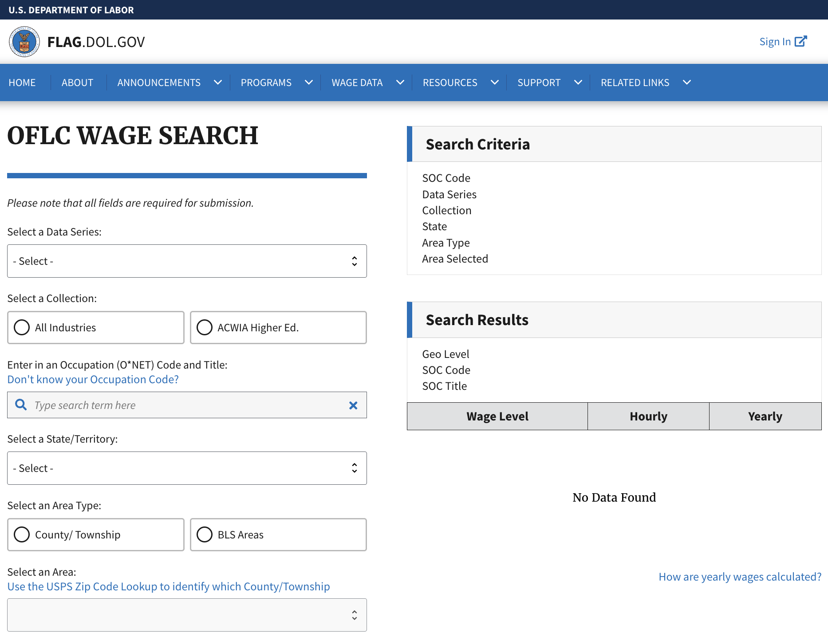Open the State/Territory dropdown
Screen dimensions: 828x644
tap(187, 468)
